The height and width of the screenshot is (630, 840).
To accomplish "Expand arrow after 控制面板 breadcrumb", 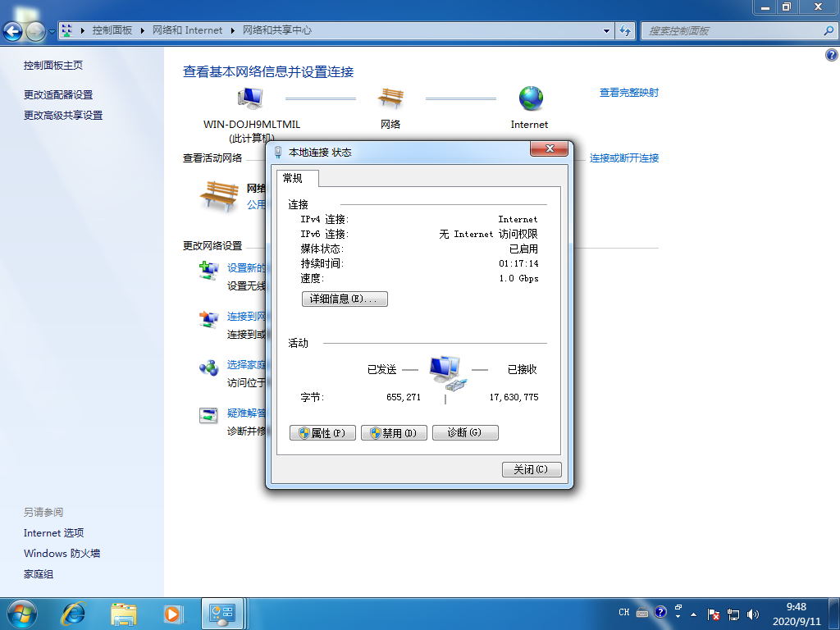I will (x=143, y=30).
